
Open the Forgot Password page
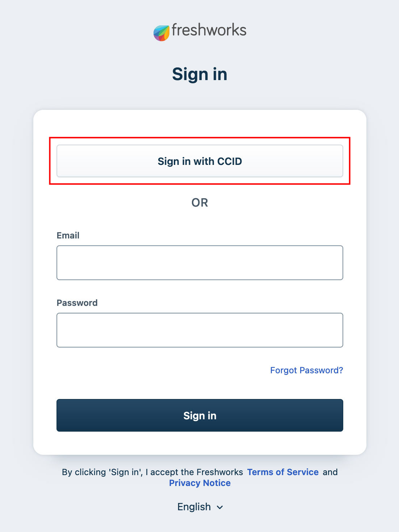[x=306, y=370]
